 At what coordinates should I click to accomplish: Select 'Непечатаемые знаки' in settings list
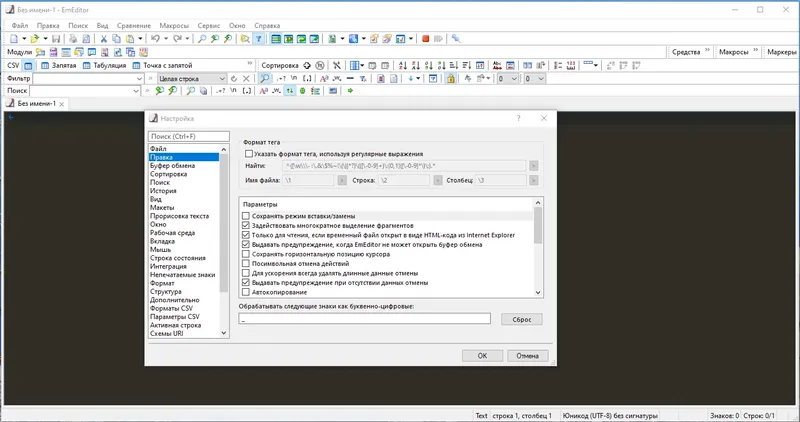(x=183, y=275)
